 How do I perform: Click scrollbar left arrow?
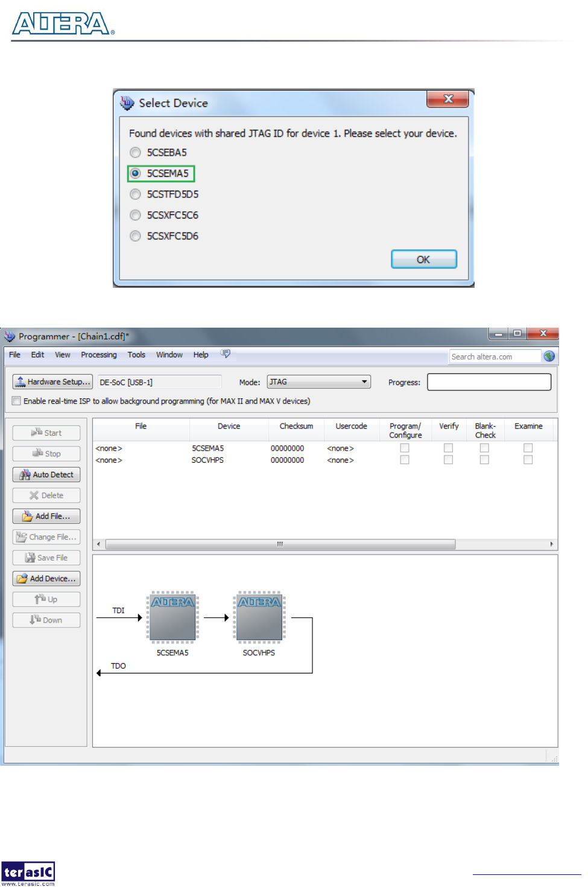(99, 544)
